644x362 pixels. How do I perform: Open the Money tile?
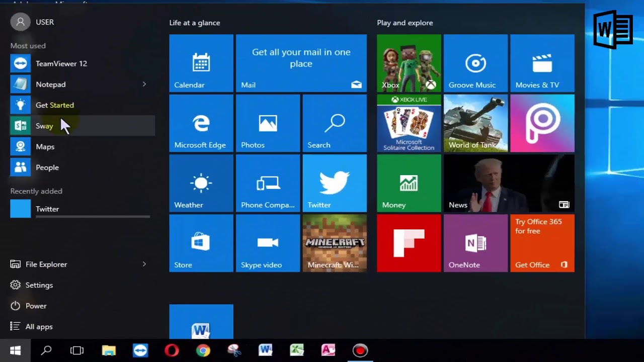click(x=409, y=183)
